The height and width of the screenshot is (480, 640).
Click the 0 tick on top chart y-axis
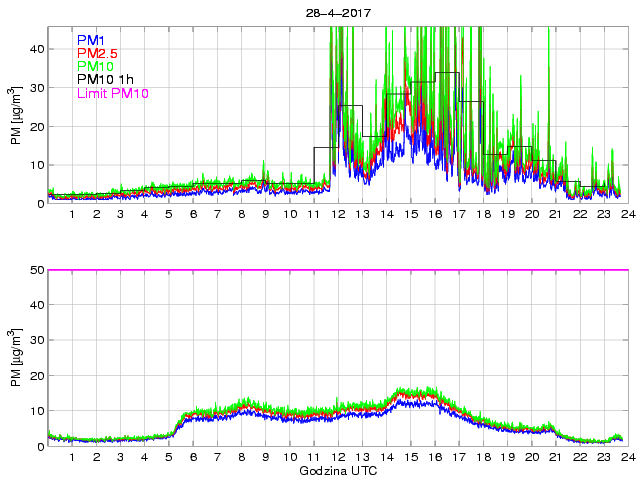point(39,204)
